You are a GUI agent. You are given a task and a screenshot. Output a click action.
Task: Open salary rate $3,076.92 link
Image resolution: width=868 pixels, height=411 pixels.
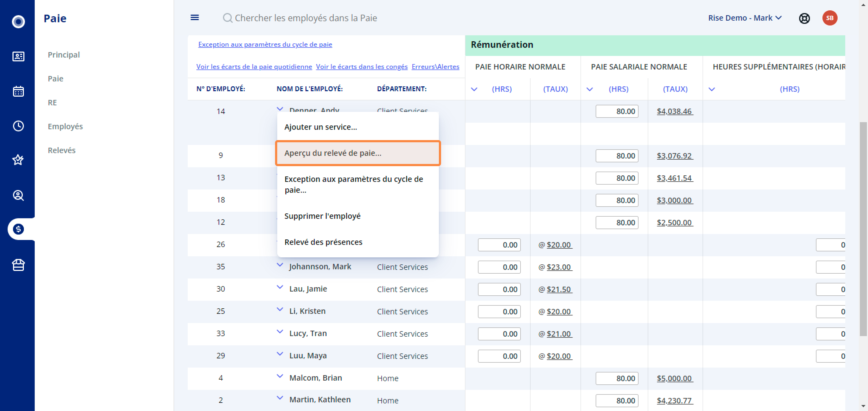(675, 156)
